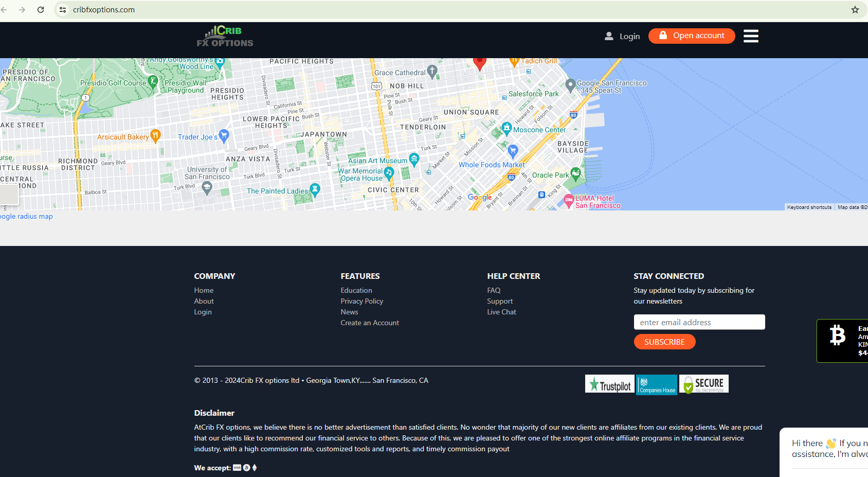Click the browser back arrow
The height and width of the screenshot is (477, 868).
pos(4,10)
